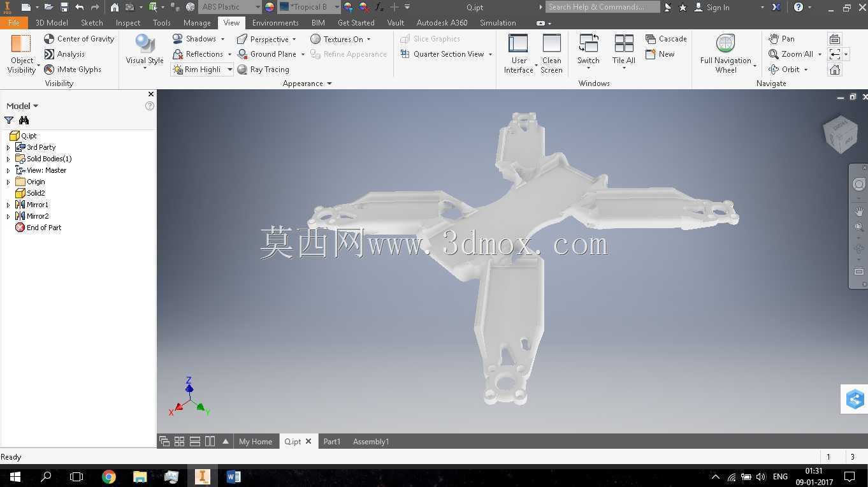Open the File menu

tap(13, 23)
